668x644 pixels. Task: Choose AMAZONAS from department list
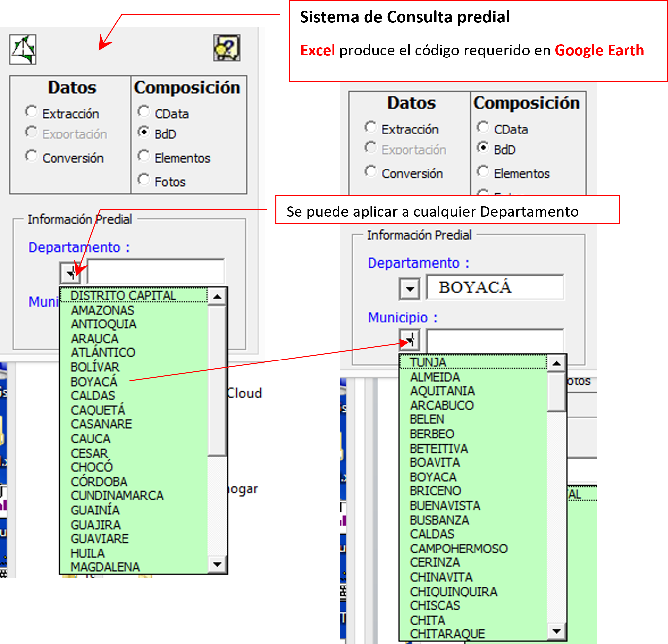tap(134, 310)
